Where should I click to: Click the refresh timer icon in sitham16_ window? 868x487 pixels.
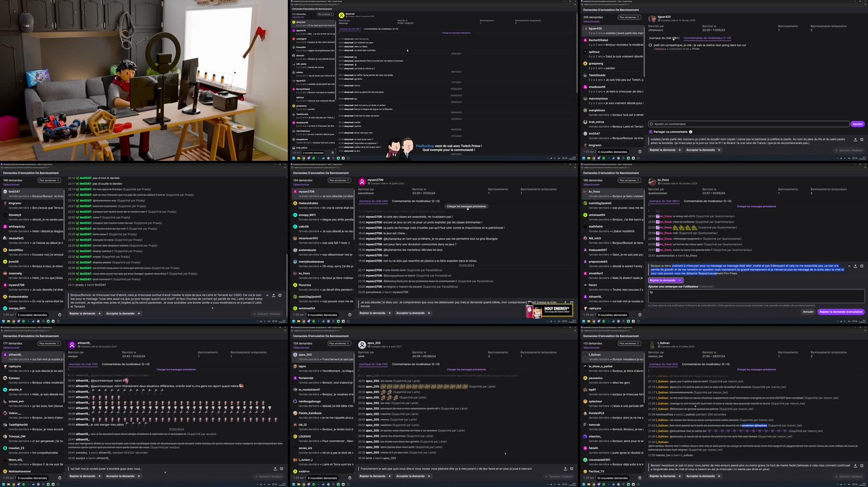click(x=59, y=478)
